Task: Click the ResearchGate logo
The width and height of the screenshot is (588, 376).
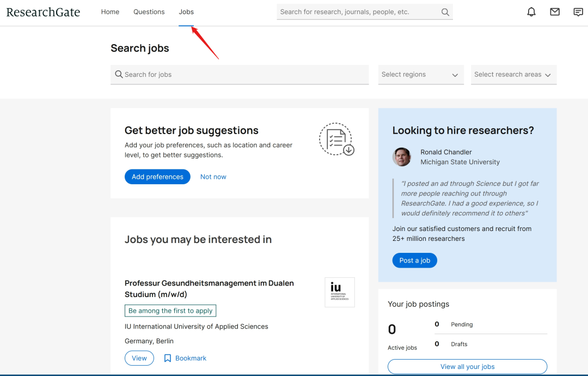Action: tap(43, 12)
